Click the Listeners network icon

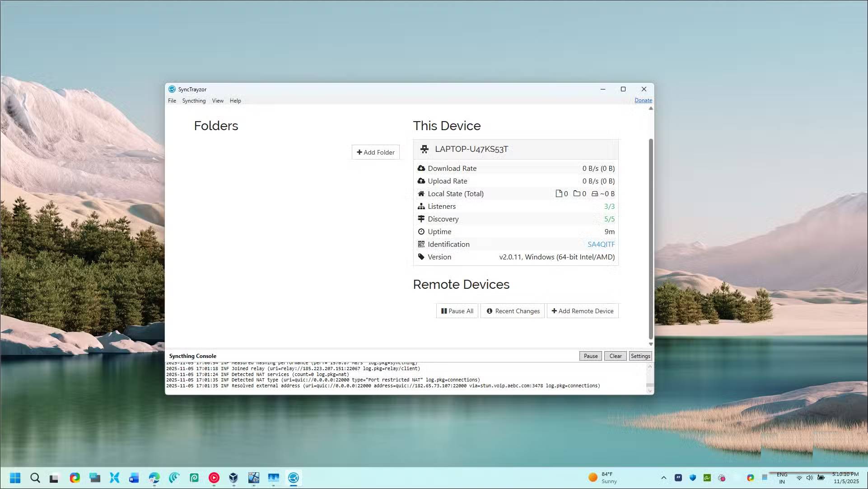[421, 206]
